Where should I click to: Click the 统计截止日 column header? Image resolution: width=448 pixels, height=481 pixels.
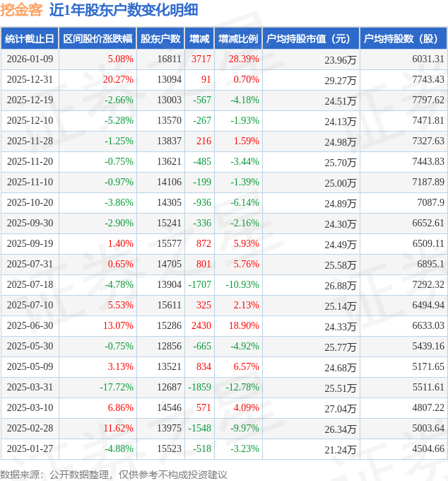29,39
